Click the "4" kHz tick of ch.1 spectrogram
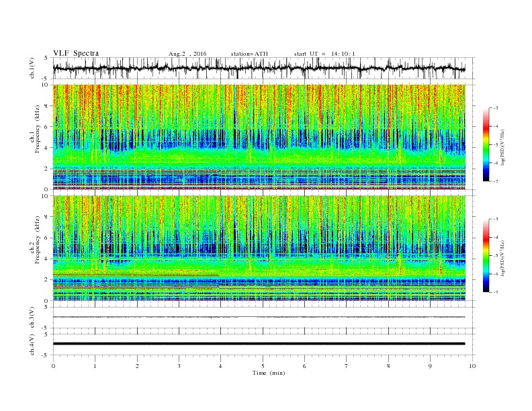Screen dimensions: 532x411 [x=47, y=148]
